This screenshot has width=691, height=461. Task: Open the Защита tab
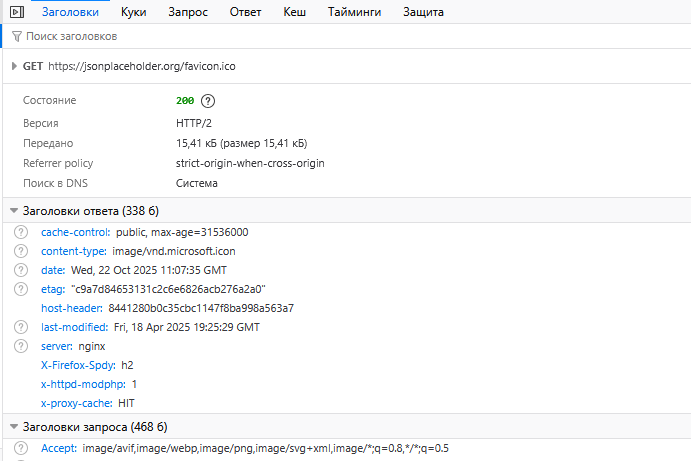click(x=423, y=12)
